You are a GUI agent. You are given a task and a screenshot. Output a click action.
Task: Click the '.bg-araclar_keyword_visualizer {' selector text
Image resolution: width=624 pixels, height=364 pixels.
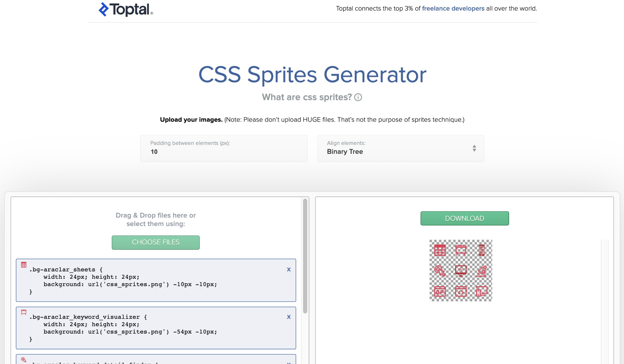pos(88,317)
